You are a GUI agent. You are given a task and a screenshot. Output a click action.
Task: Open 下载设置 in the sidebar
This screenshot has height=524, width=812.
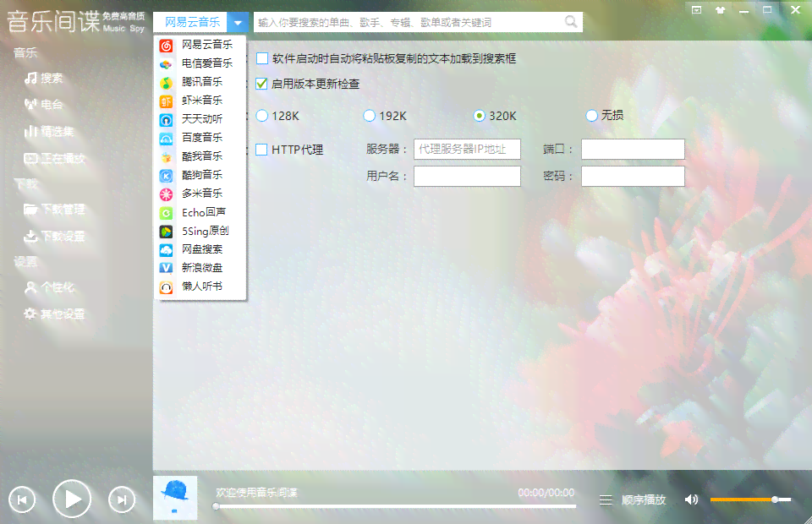54,237
